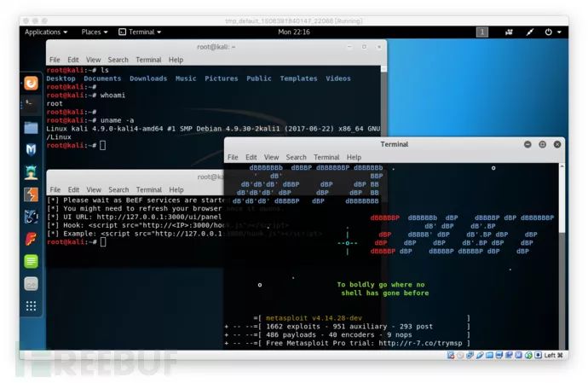Click the dark blue face dock icon
Screen dimensions: 588x383
point(32,217)
